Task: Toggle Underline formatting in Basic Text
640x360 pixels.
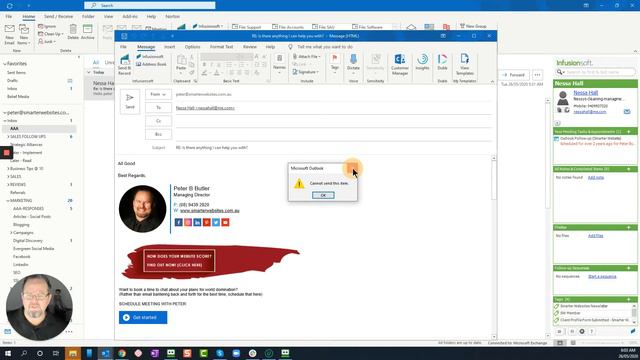Action: (x=218, y=65)
